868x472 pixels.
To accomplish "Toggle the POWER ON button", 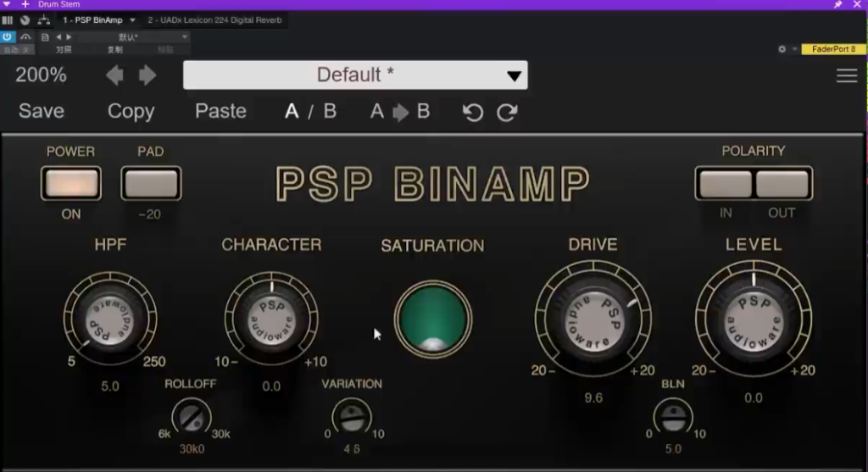I will point(71,183).
